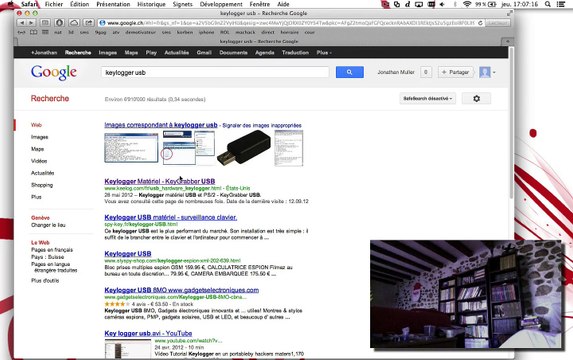Open Google search settings gear
Image resolution: width=573 pixels, height=360 pixels.
point(476,99)
